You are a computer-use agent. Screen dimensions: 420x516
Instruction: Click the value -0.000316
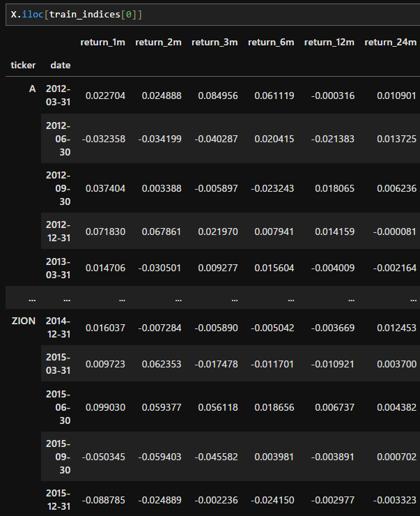click(333, 96)
